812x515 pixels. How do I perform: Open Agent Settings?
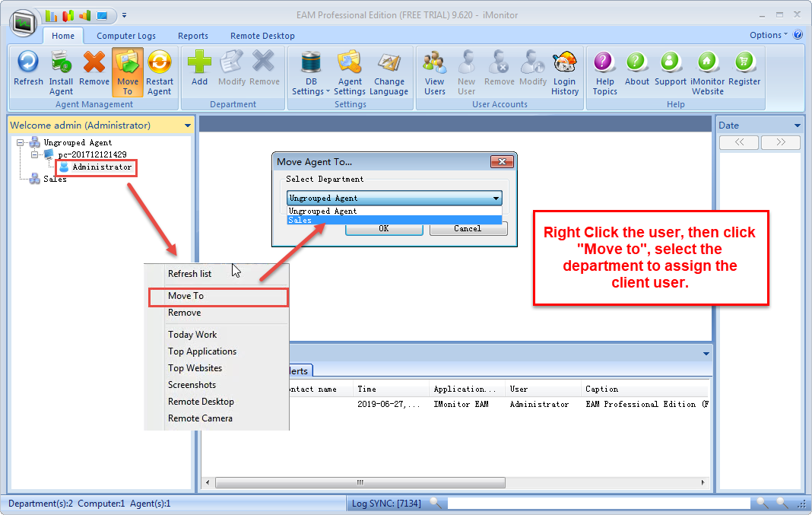[350, 72]
